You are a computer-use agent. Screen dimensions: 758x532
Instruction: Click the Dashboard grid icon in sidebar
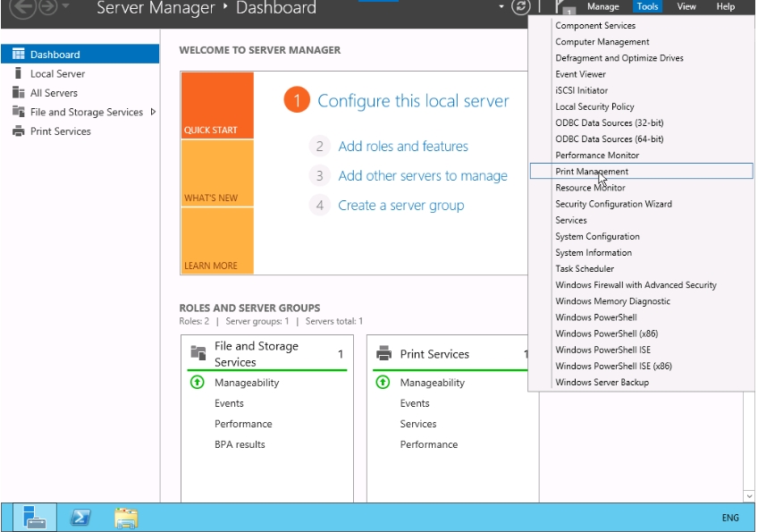click(x=19, y=55)
